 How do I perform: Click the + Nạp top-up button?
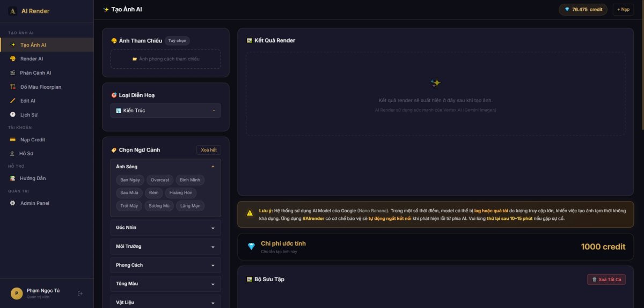(x=623, y=10)
